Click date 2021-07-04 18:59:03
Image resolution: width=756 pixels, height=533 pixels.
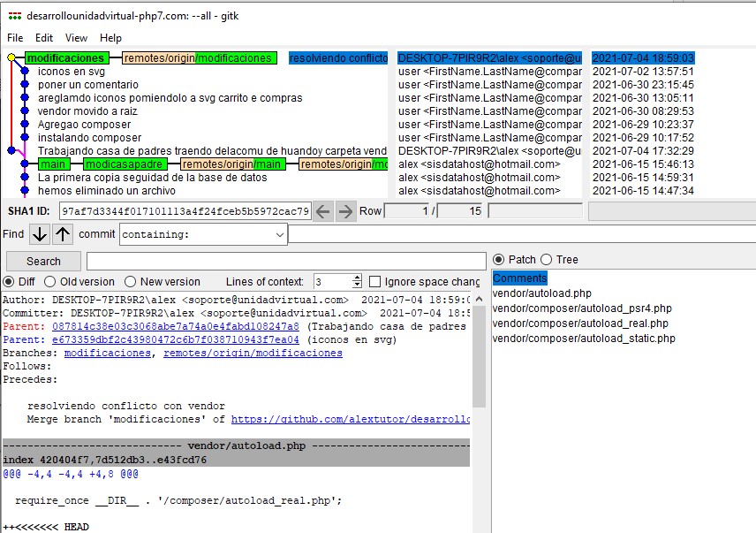(x=643, y=57)
